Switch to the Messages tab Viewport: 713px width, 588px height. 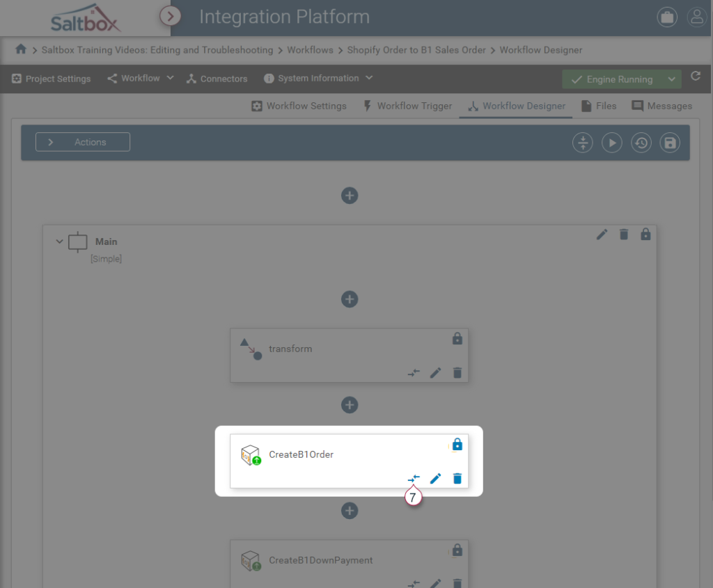pyautogui.click(x=661, y=106)
